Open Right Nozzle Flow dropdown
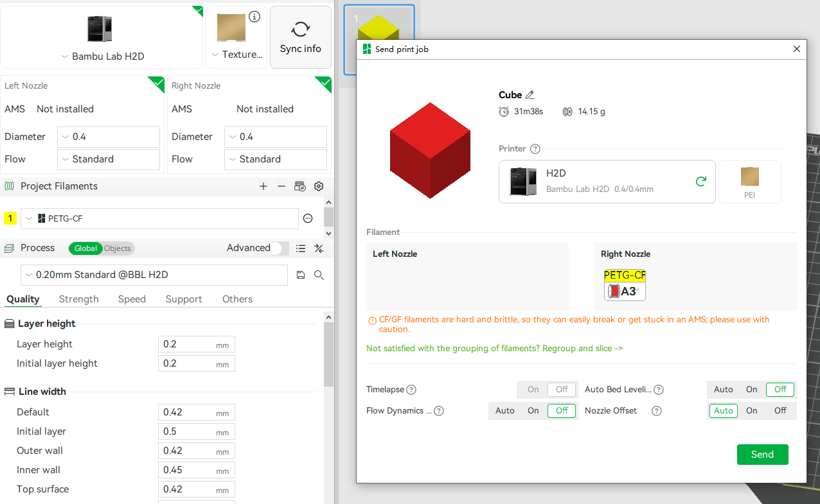 (276, 159)
